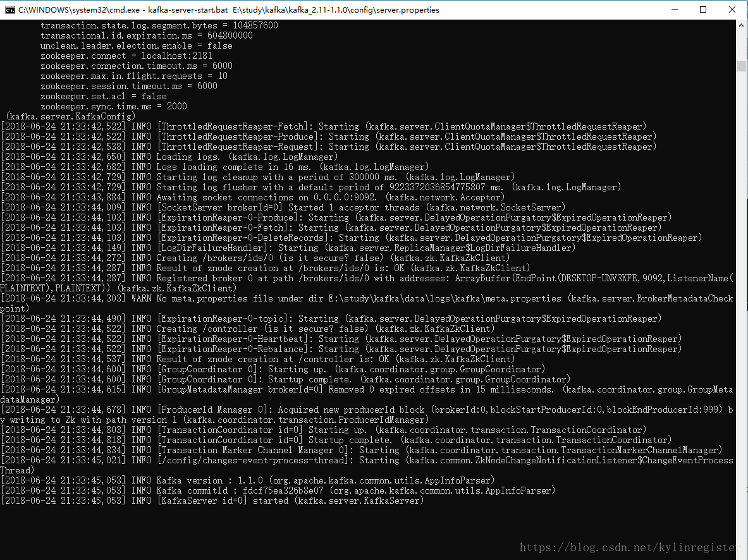
Task: Click the 'Loading logs.' log line
Action: point(169,157)
